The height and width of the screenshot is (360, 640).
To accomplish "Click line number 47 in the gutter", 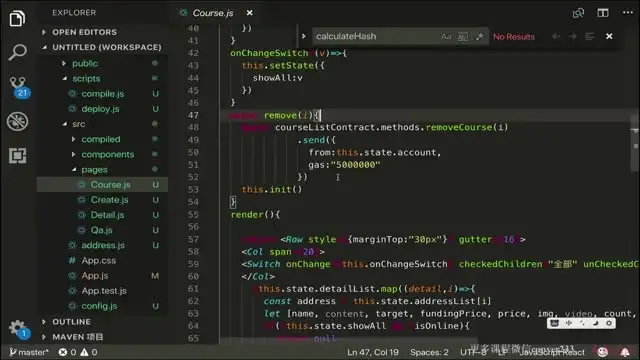I will coord(193,115).
